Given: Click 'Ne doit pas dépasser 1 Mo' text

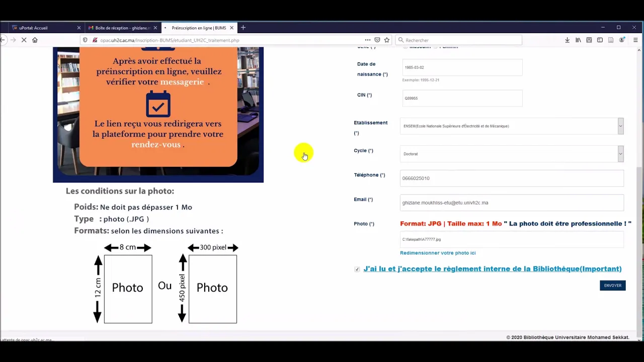Looking at the screenshot, I should (146, 207).
